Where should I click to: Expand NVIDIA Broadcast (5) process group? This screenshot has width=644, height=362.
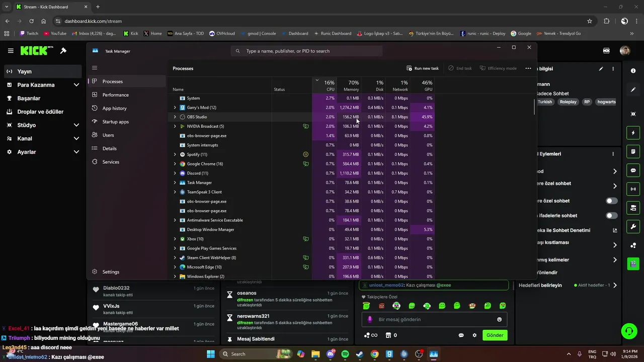pos(175,126)
